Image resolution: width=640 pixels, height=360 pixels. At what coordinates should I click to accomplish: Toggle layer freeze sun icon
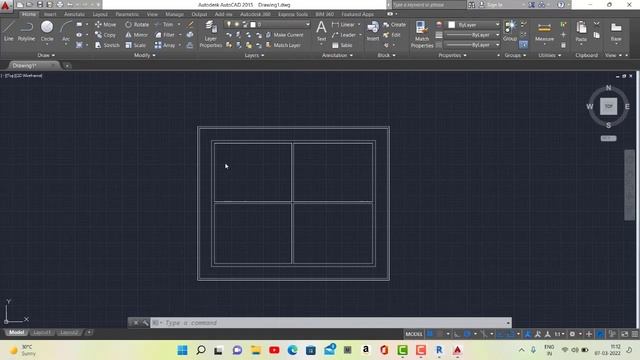click(237, 24)
